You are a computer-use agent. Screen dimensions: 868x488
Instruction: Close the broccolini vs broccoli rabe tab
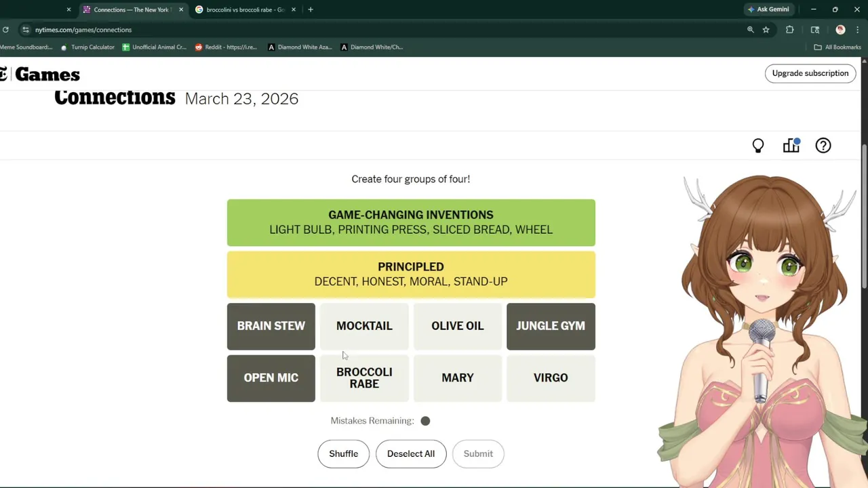click(x=294, y=9)
